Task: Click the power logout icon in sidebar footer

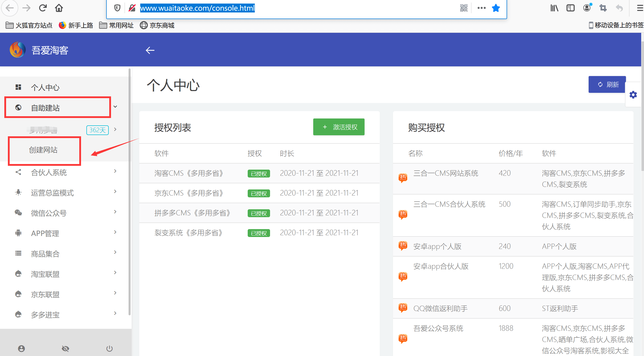Action: coord(109,348)
